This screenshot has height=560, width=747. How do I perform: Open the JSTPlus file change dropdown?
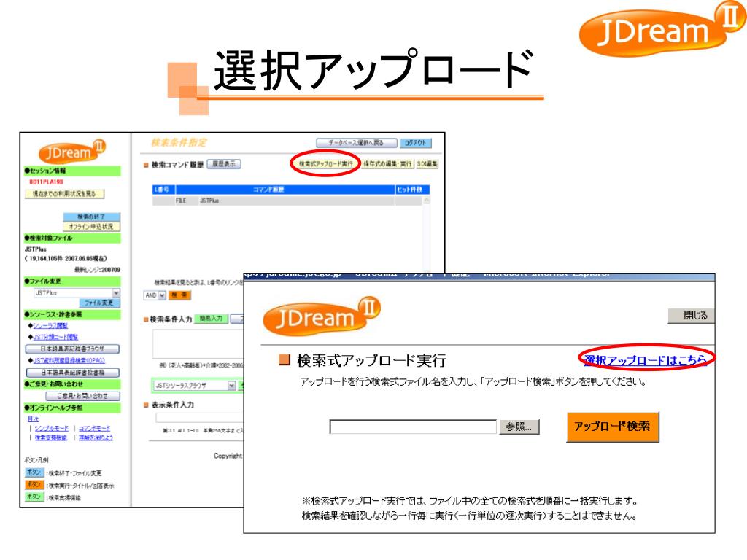click(77, 293)
